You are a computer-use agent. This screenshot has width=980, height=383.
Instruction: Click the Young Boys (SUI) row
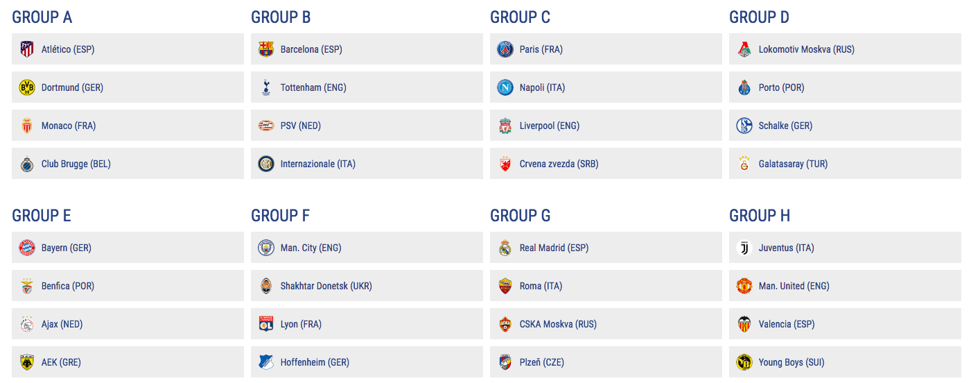[845, 362]
